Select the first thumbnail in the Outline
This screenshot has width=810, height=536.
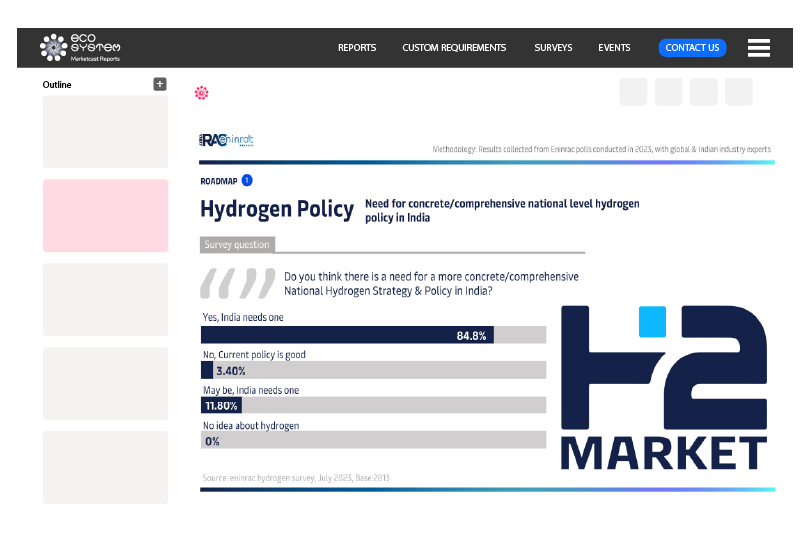105,131
